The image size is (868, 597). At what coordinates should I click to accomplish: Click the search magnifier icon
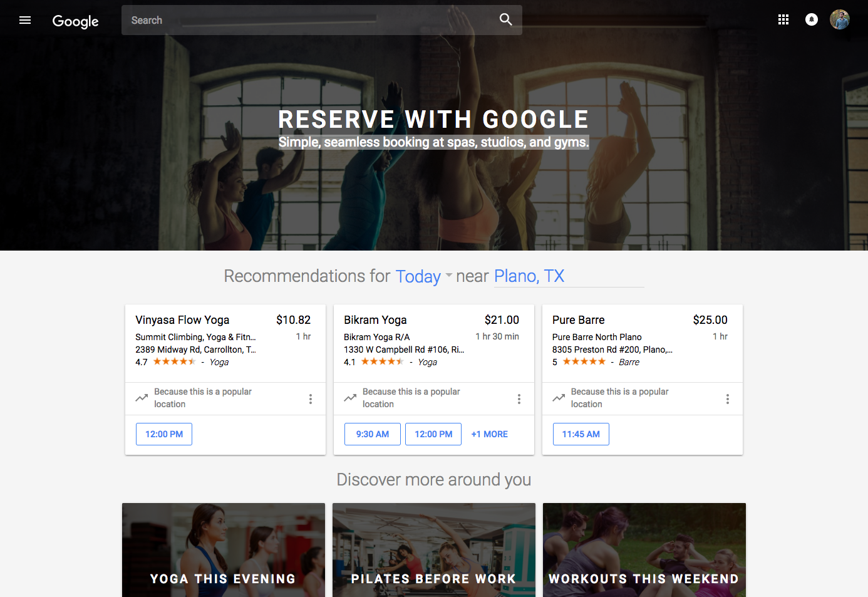coord(505,19)
